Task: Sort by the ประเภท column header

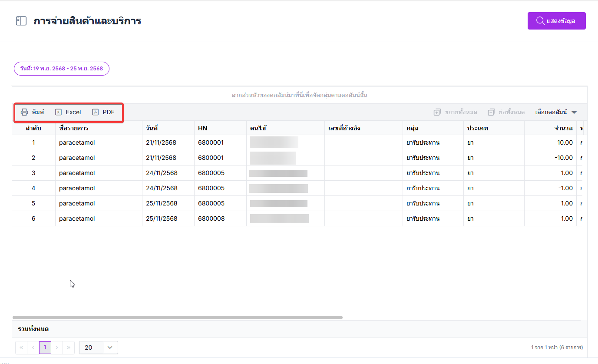Action: point(494,128)
